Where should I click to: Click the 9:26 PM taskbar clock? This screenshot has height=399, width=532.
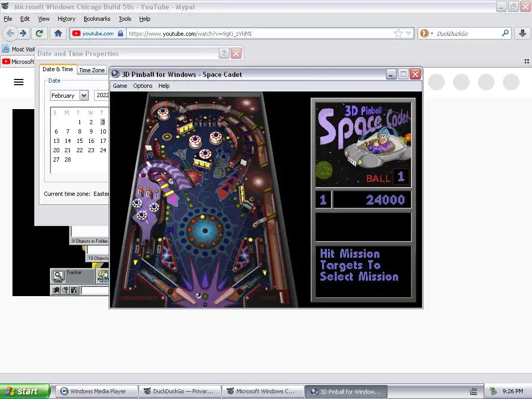(513, 391)
